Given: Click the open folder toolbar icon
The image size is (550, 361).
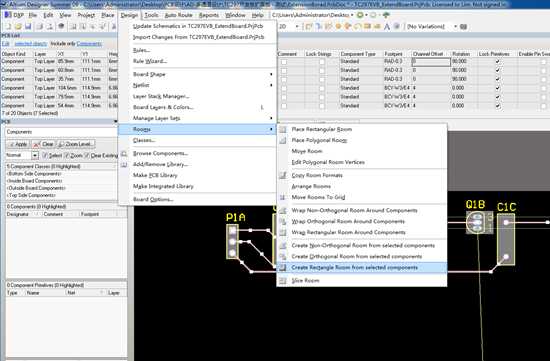Looking at the screenshot, I should [x=18, y=26].
